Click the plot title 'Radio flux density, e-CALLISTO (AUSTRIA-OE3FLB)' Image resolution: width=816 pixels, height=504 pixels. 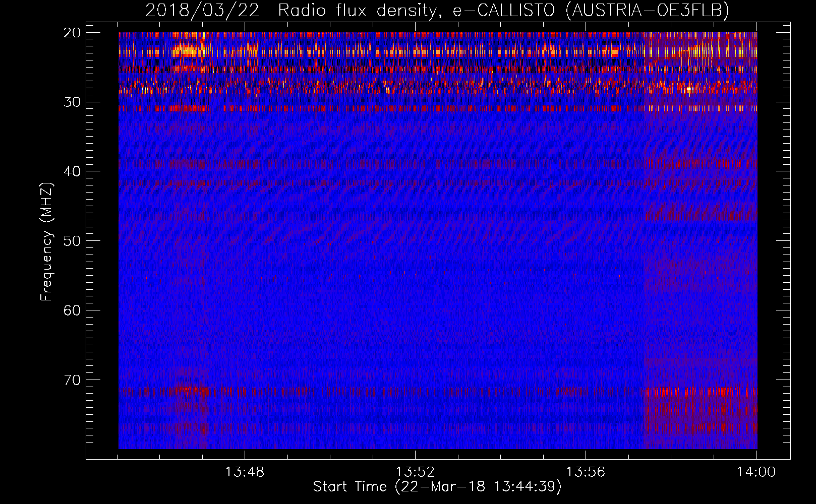[x=503, y=11]
